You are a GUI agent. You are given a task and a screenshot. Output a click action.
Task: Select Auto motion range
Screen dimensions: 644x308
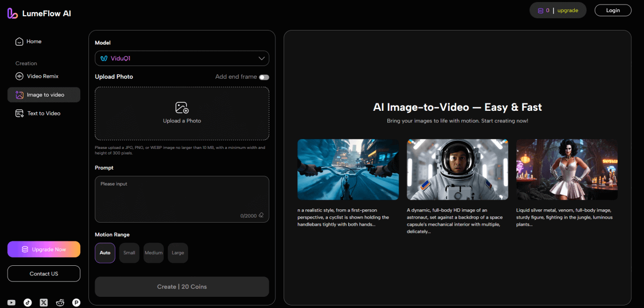click(105, 253)
